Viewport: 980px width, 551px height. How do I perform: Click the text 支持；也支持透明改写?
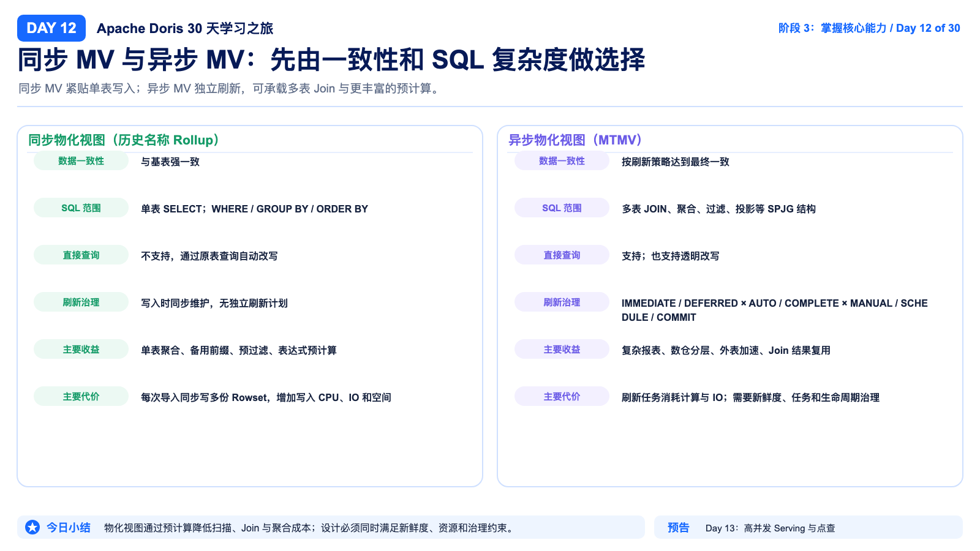click(671, 256)
